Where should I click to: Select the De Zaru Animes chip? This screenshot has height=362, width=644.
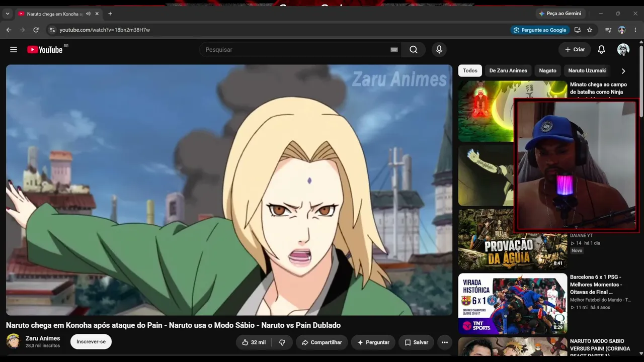(508, 71)
